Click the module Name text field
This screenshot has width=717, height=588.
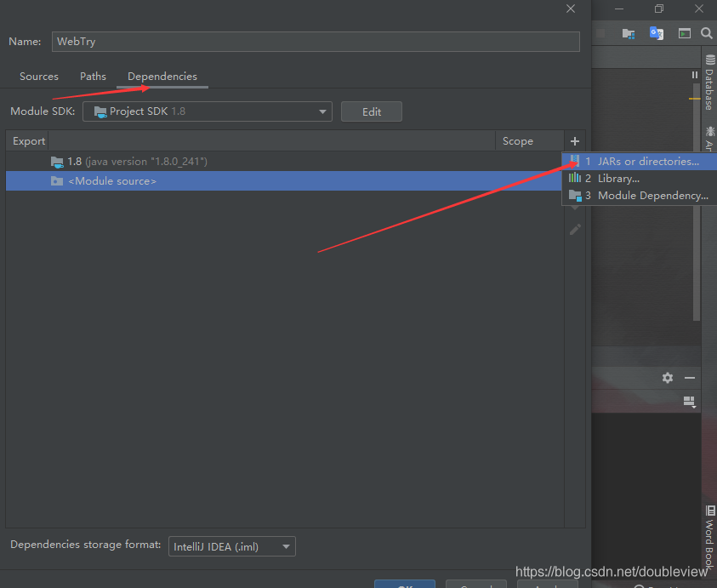pos(315,42)
